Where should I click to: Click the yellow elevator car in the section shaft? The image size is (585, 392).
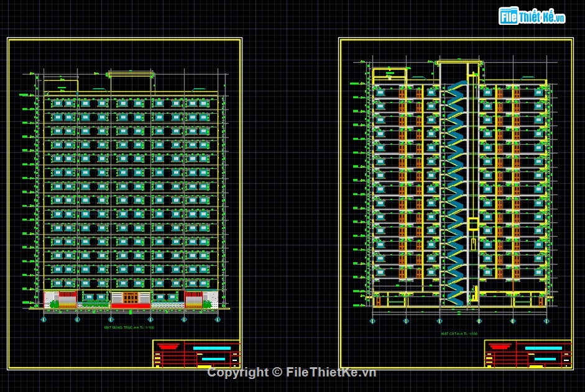pos(472,224)
